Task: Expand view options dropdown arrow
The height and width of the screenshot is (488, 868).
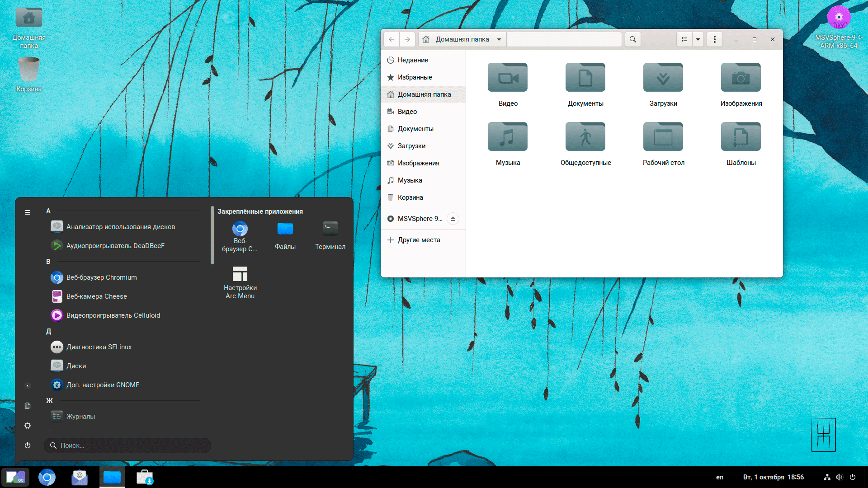Action: pos(698,39)
